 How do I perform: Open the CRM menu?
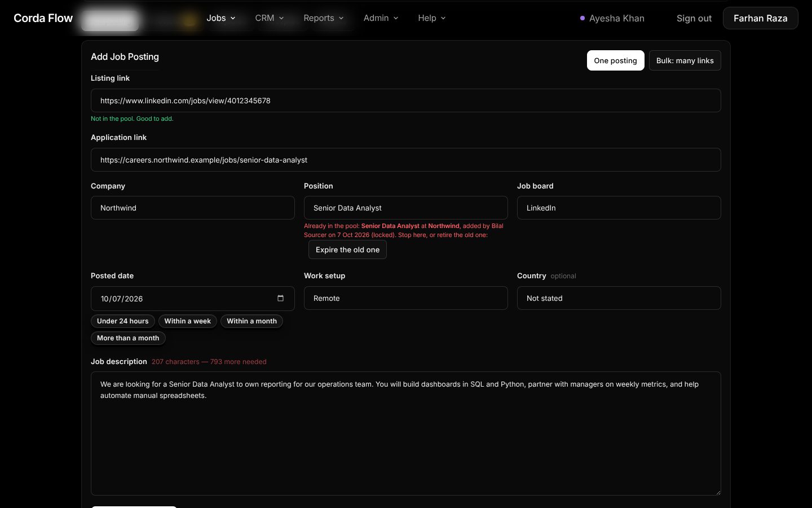[270, 18]
